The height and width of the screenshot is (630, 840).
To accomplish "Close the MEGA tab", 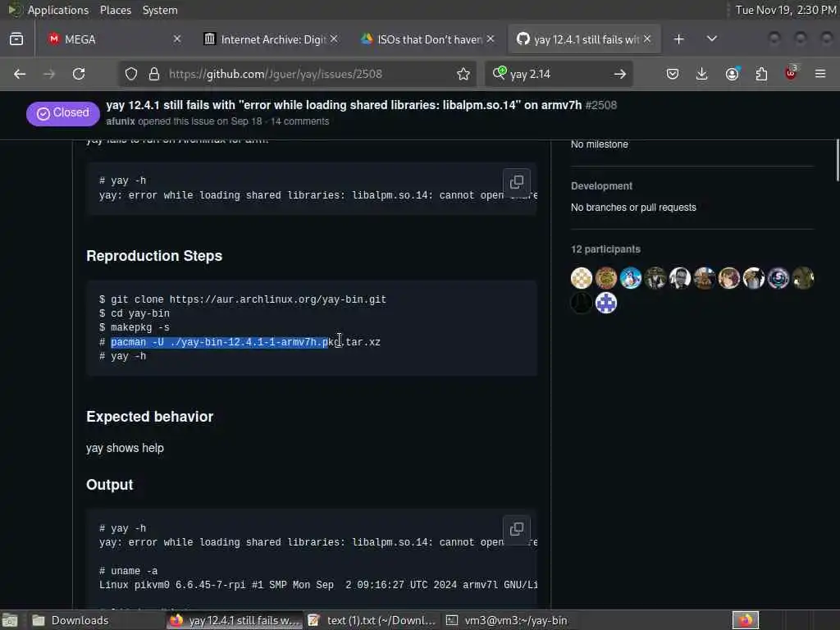I will [177, 39].
